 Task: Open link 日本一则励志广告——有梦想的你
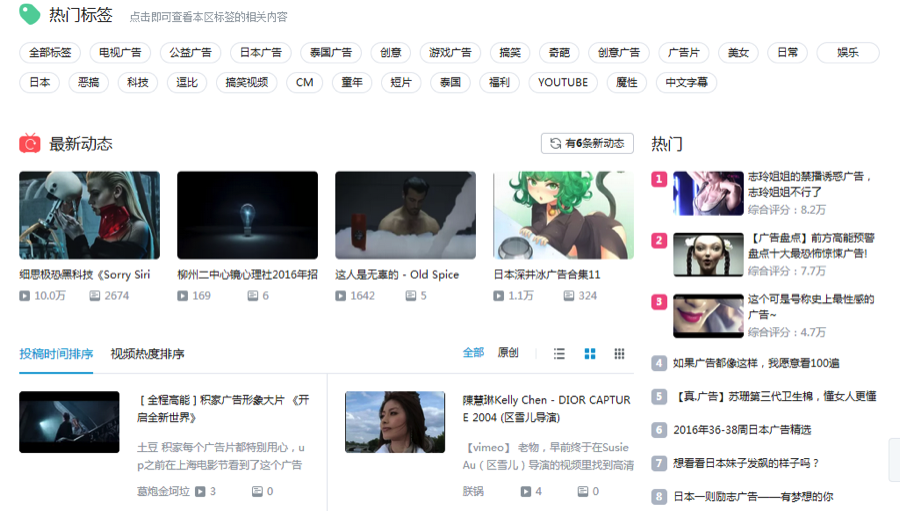753,496
